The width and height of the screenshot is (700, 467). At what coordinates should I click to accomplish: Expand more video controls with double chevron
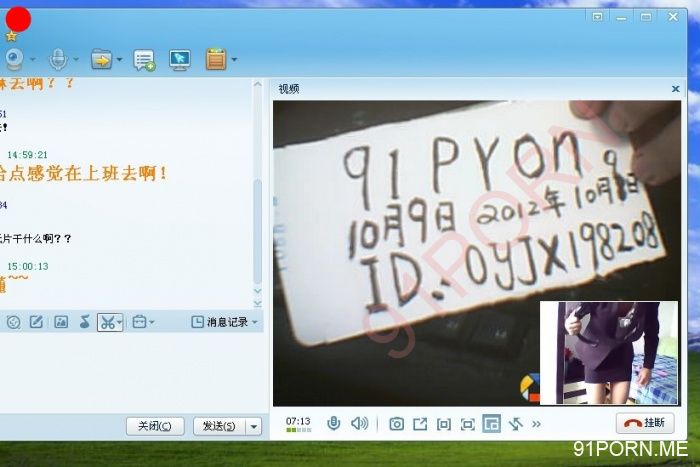tap(536, 424)
